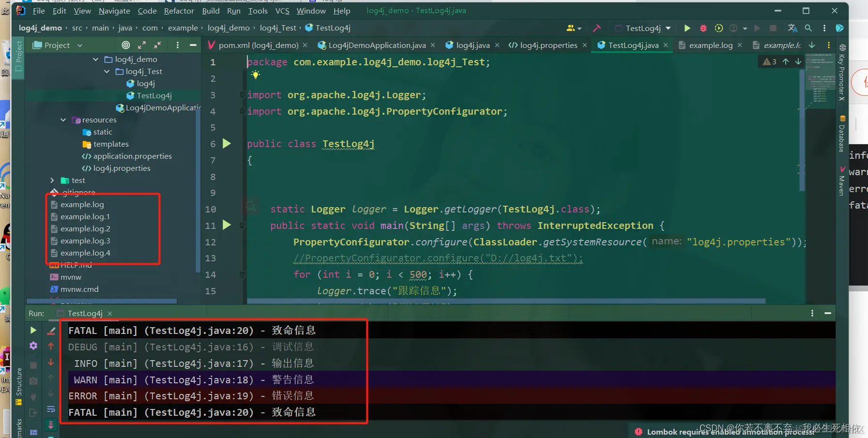This screenshot has width=868, height=438.
Task: Click the editor horizontal scrollbar
Action: click(506, 301)
